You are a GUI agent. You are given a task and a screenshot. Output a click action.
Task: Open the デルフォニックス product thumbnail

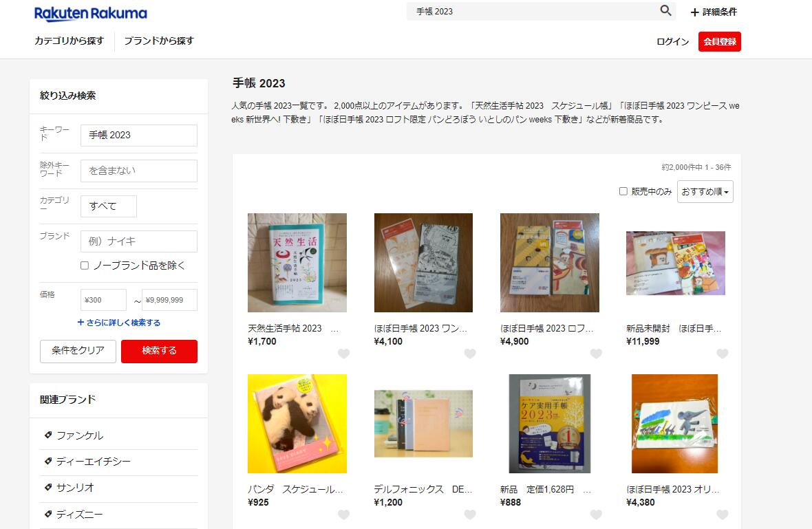click(x=423, y=424)
